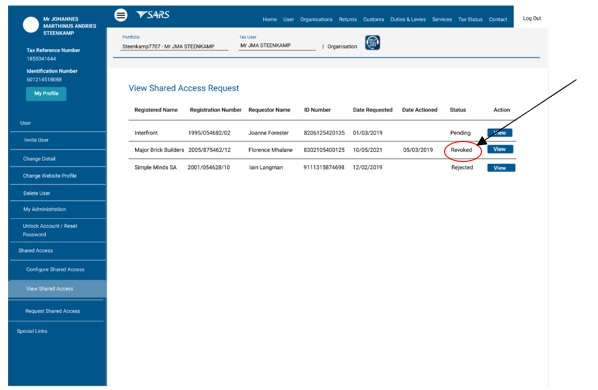Expand the Shared Access sidebar section
Image resolution: width=598 pixels, height=390 pixels.
point(35,250)
